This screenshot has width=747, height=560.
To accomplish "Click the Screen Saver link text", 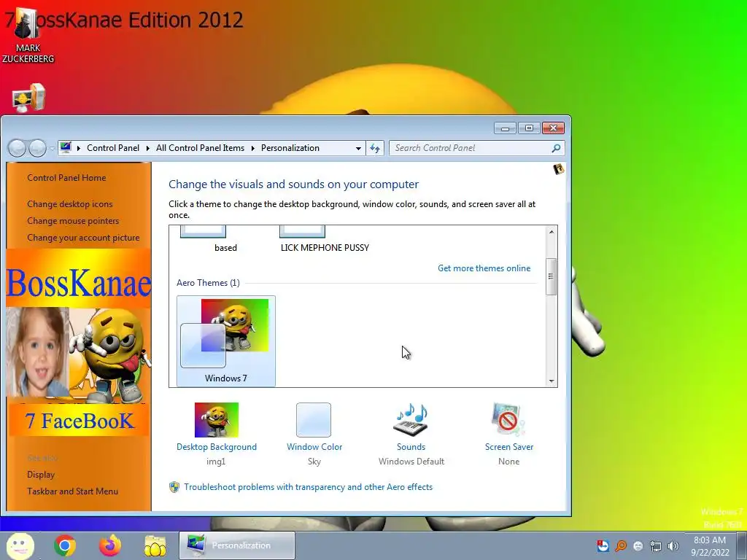I will (x=508, y=447).
